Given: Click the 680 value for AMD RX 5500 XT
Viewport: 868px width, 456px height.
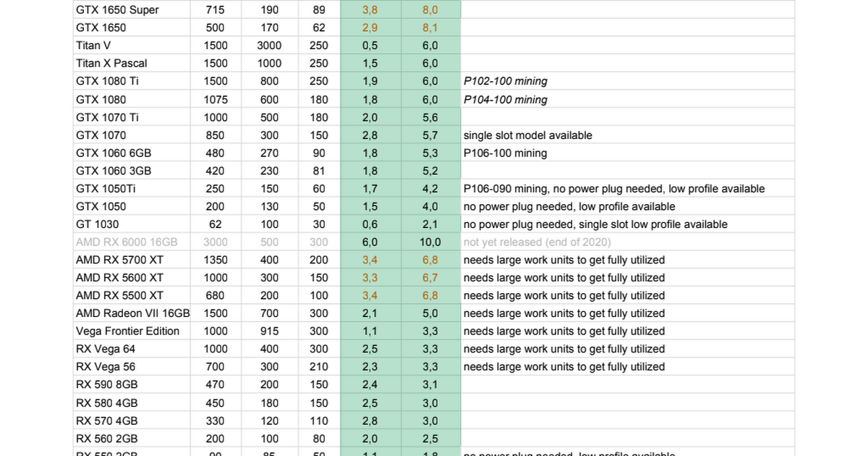Looking at the screenshot, I should [x=216, y=295].
